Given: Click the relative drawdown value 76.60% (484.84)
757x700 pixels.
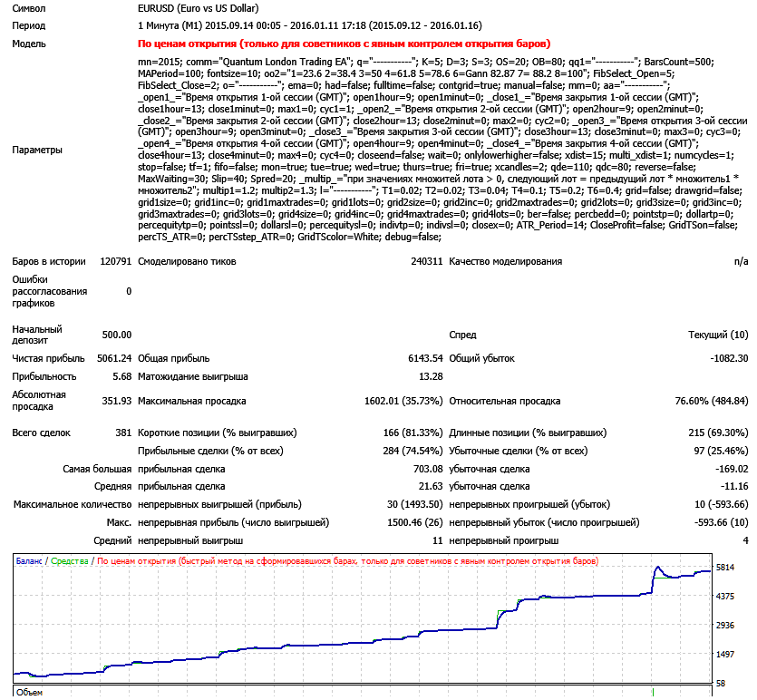Looking at the screenshot, I should 712,401.
